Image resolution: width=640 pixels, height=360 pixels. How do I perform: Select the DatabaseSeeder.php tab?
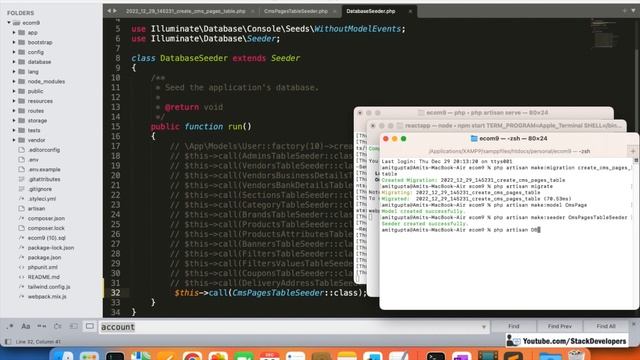pyautogui.click(x=371, y=11)
